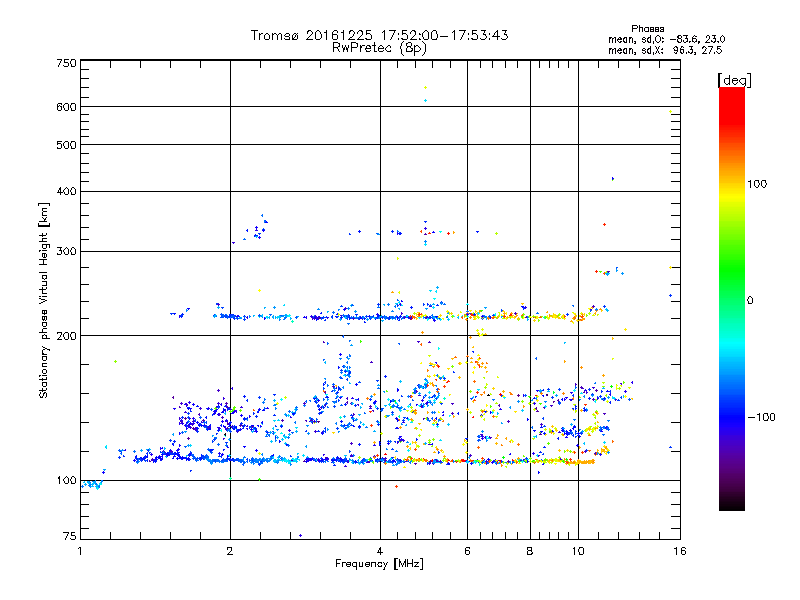This screenshot has width=800, height=600.
Task: Click the y-axis tick label '300'
Action: [66, 251]
